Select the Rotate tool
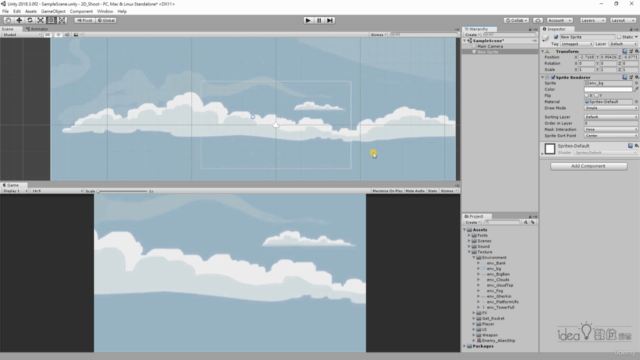This screenshot has width=640, height=360. click(30, 20)
